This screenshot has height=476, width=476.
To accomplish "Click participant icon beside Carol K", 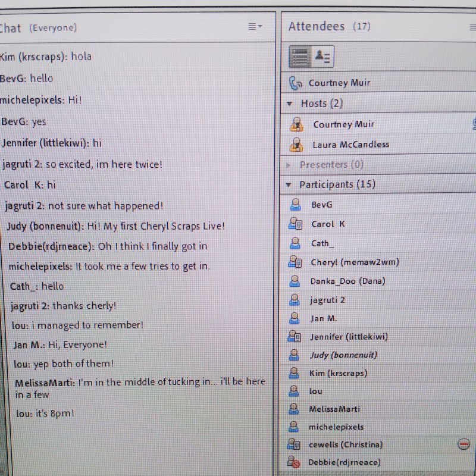I will pos(295,224).
